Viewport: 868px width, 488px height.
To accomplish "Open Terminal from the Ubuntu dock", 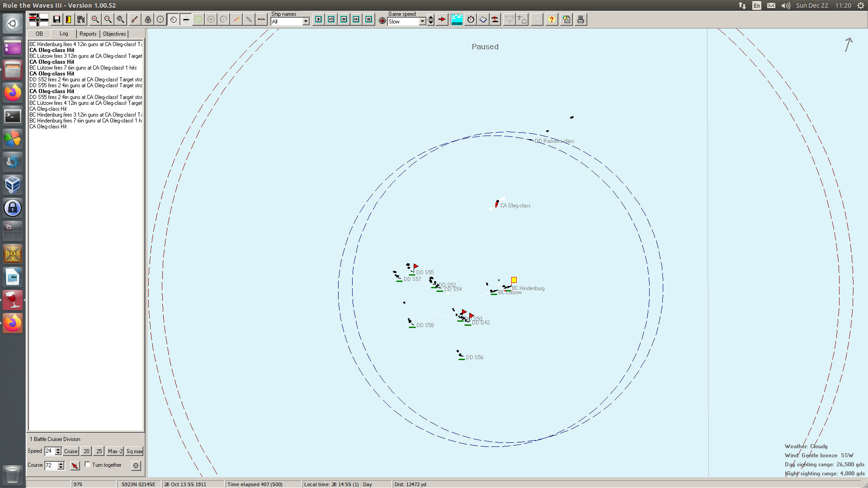I will (x=13, y=116).
